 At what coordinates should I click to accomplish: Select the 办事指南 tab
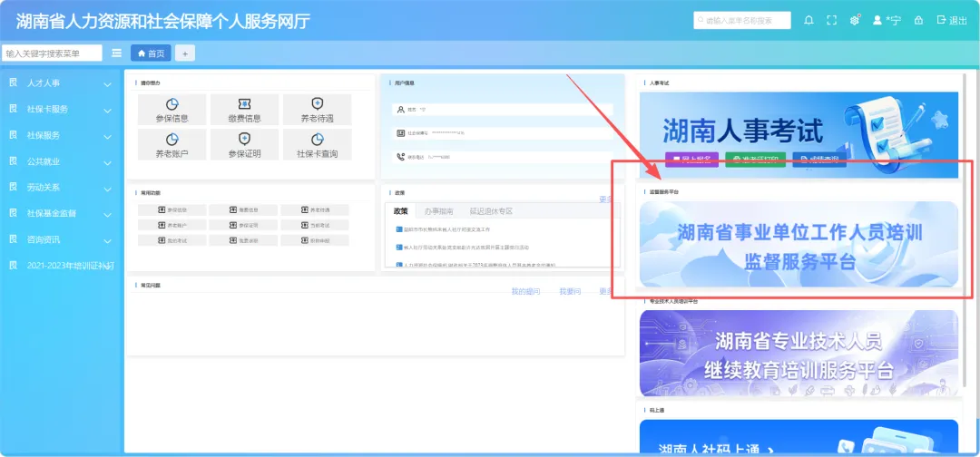click(x=439, y=211)
